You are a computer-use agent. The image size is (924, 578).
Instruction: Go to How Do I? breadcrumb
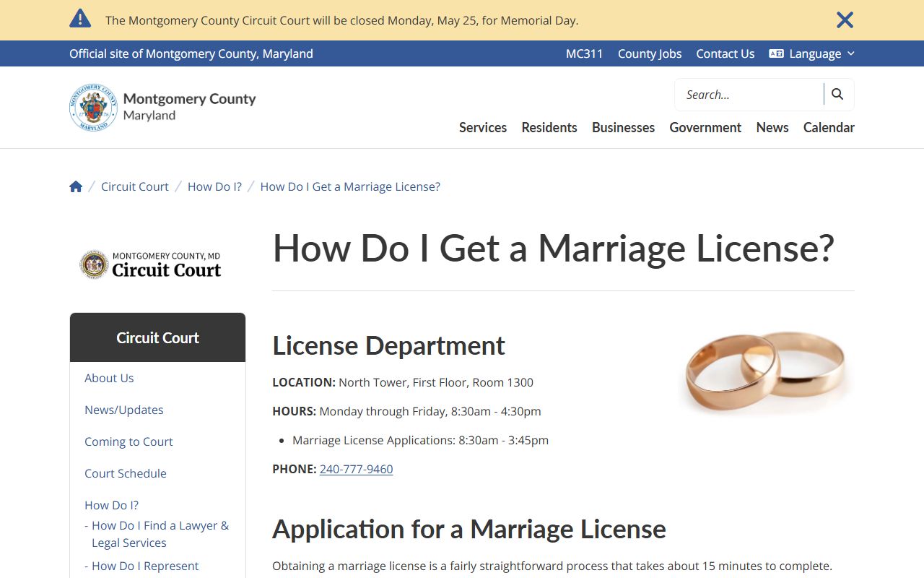pos(214,186)
